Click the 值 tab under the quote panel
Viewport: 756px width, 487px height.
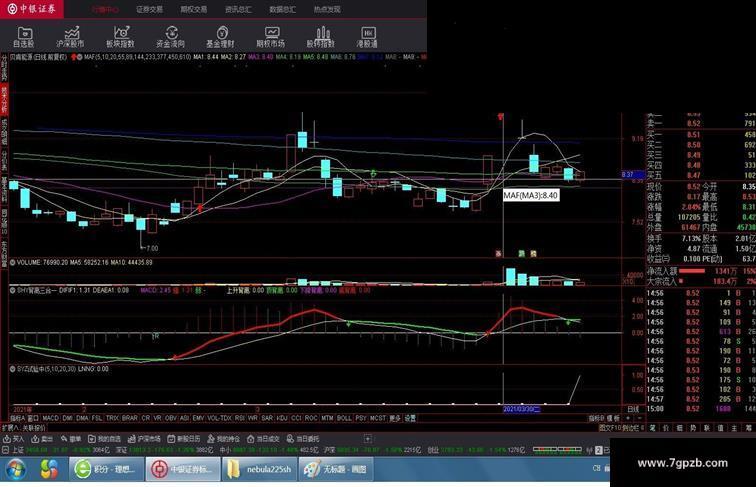click(721, 428)
